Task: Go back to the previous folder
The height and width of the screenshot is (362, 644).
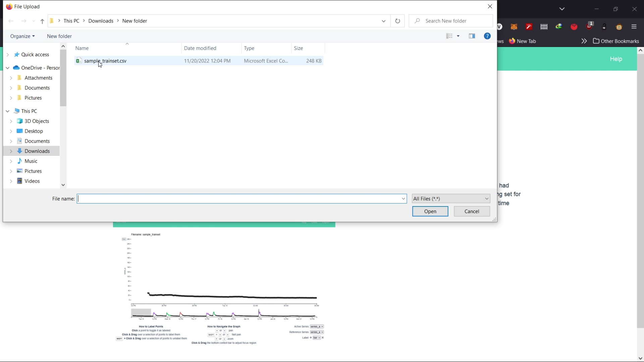Action: (11, 21)
